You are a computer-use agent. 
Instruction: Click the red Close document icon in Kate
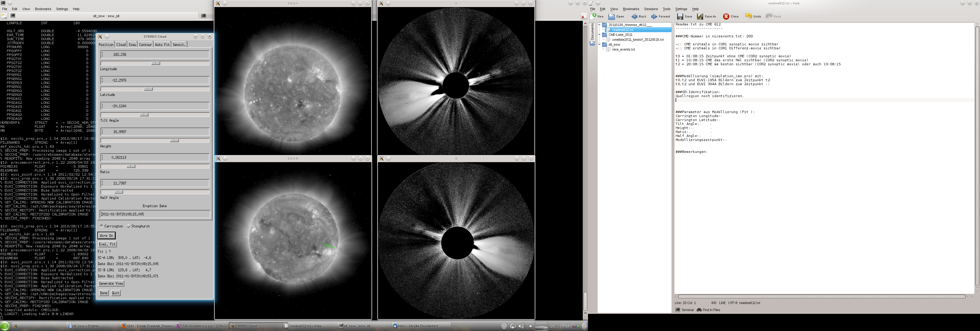726,16
